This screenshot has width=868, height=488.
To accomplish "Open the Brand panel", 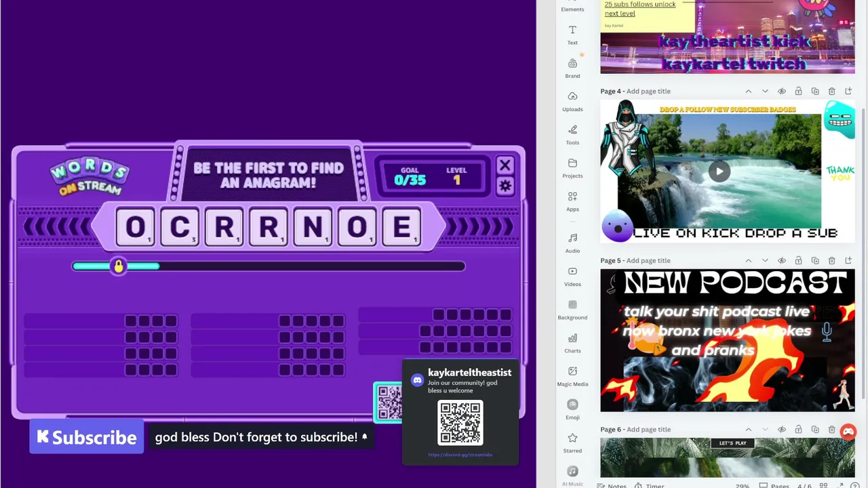I will tap(572, 68).
